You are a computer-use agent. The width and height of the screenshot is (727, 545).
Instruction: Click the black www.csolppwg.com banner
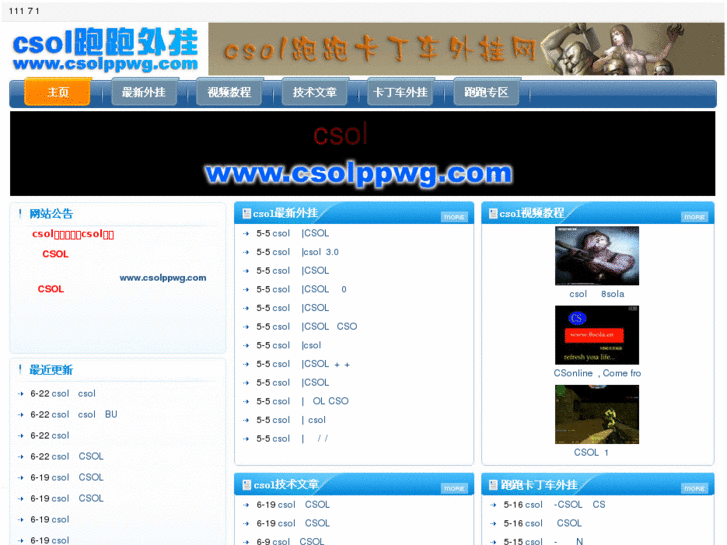363,154
